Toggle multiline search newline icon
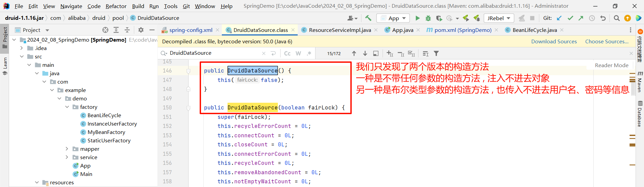Viewport: 644px width, 187px height. (273, 53)
